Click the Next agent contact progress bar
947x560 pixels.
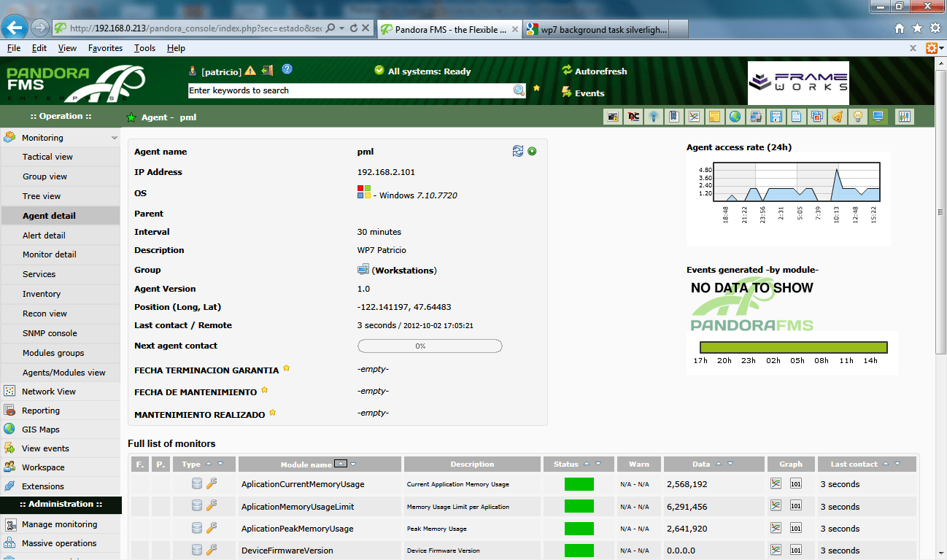point(430,346)
